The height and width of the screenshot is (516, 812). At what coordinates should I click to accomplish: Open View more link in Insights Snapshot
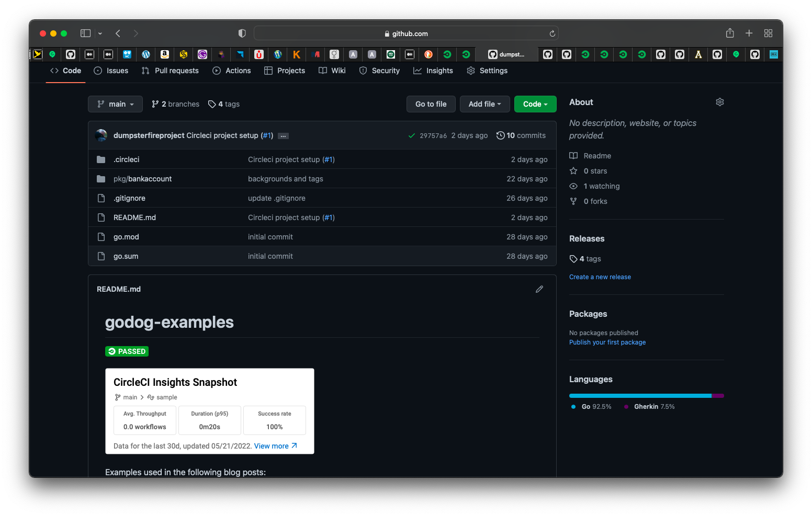[276, 446]
